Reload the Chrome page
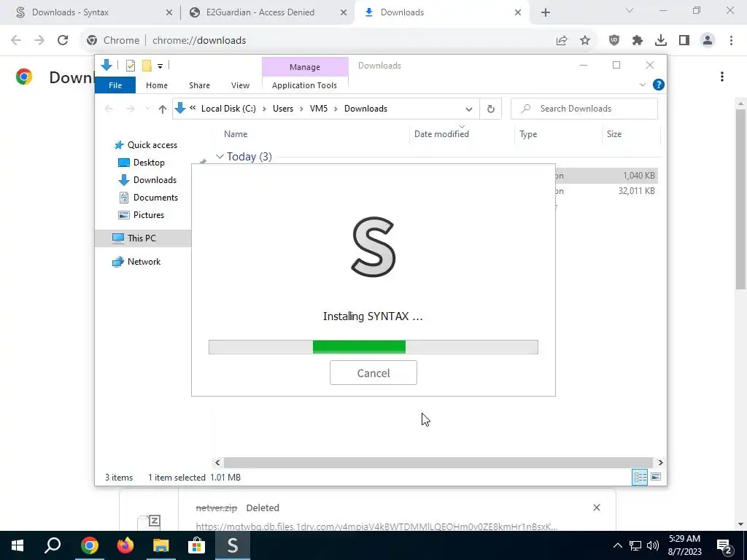This screenshot has width=747, height=560. (63, 41)
